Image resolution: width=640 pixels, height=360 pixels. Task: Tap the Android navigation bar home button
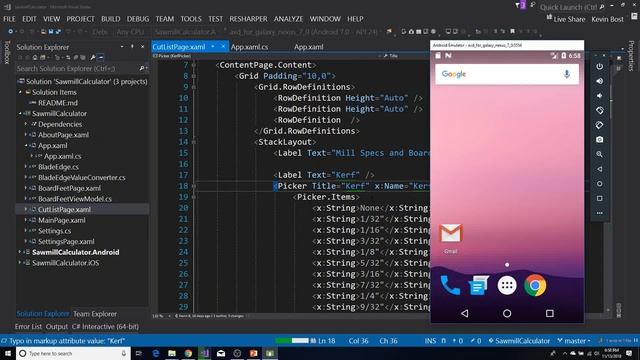pyautogui.click(x=507, y=313)
